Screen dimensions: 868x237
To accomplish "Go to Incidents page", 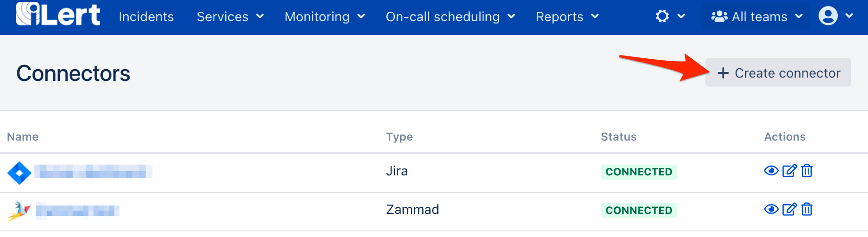I will coord(146,17).
